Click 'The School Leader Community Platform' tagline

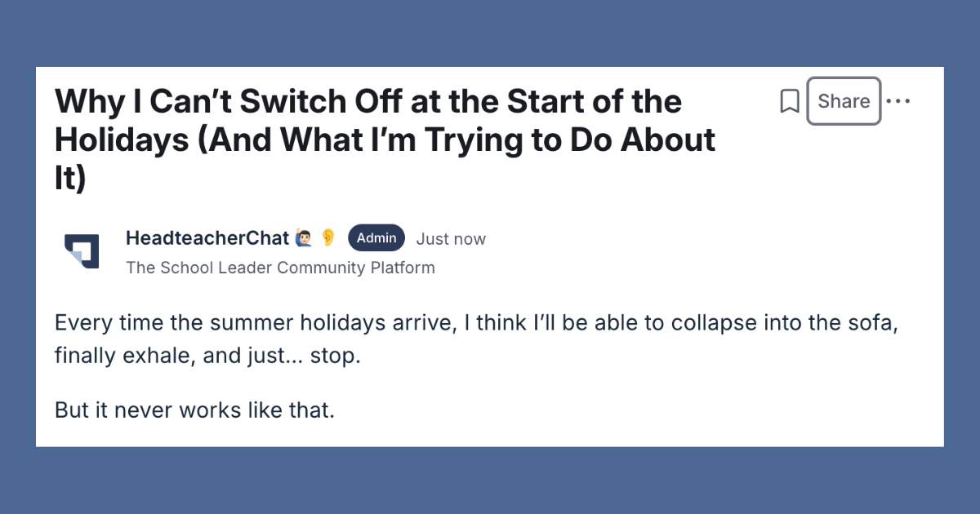(x=280, y=268)
